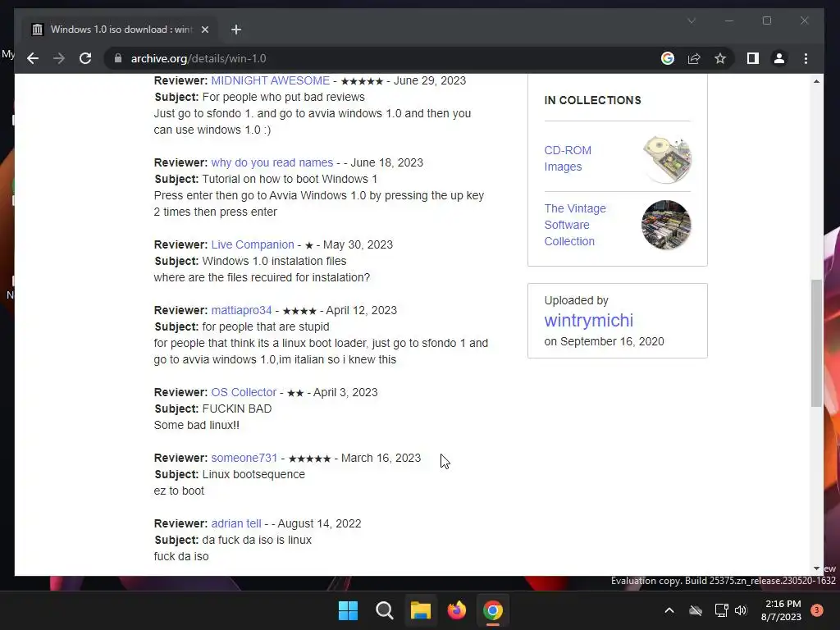Open Firefox from taskbar
This screenshot has height=630, width=840.
[x=456, y=610]
